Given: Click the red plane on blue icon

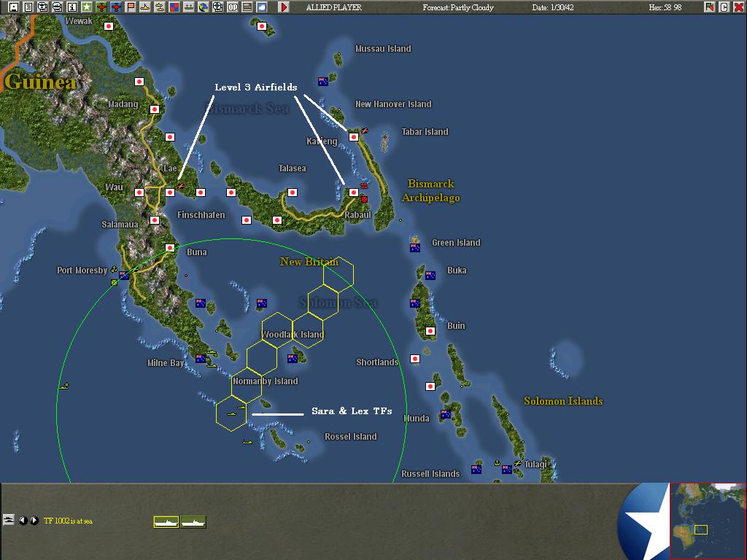Looking at the screenshot, I should [116, 7].
